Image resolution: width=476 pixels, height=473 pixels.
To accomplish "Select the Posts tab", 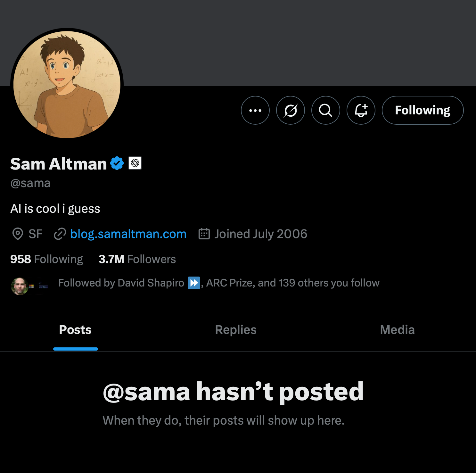I will click(x=75, y=330).
